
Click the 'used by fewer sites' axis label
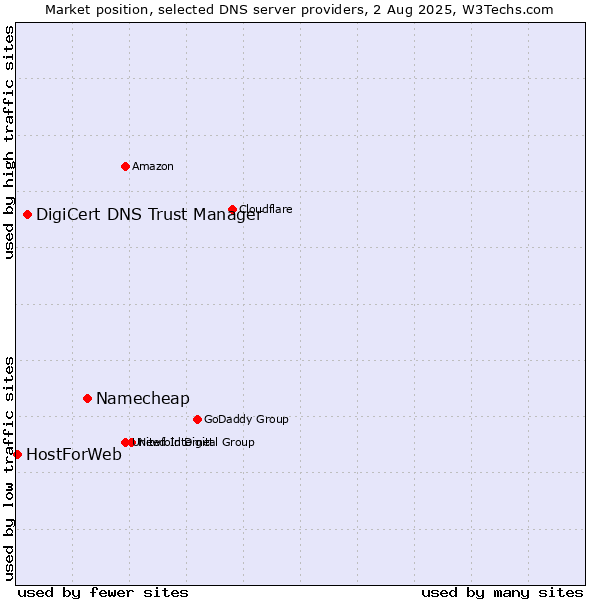pos(103,593)
